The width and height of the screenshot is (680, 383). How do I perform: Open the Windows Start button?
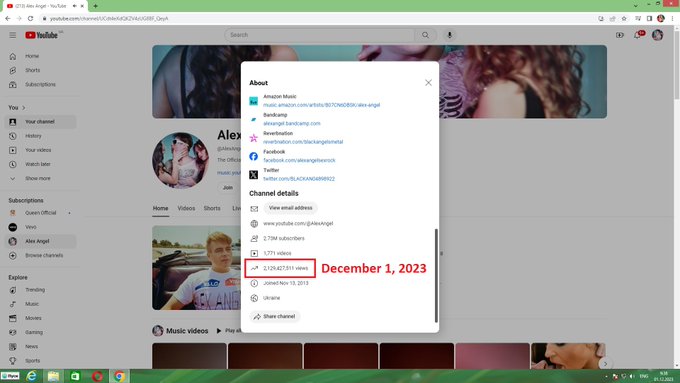pyautogui.click(x=10, y=376)
